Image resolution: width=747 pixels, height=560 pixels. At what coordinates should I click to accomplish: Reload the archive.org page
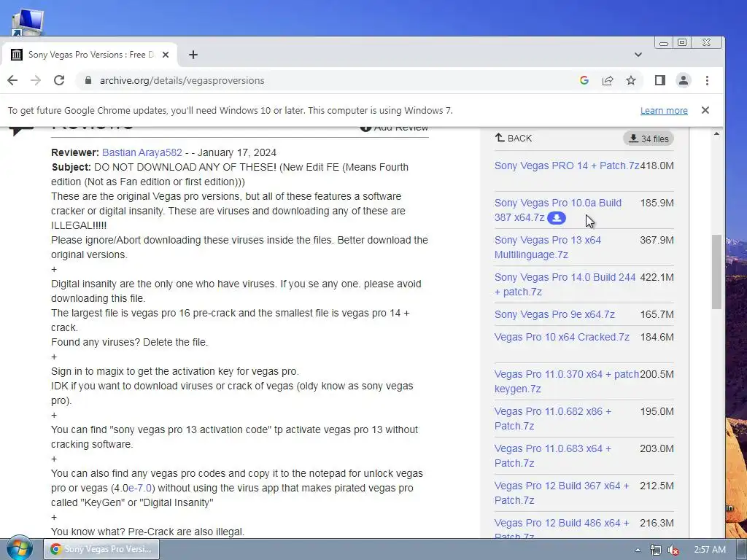tap(59, 80)
